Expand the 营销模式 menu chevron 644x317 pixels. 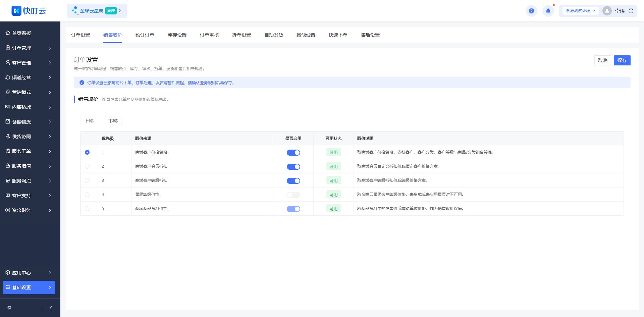coord(50,92)
